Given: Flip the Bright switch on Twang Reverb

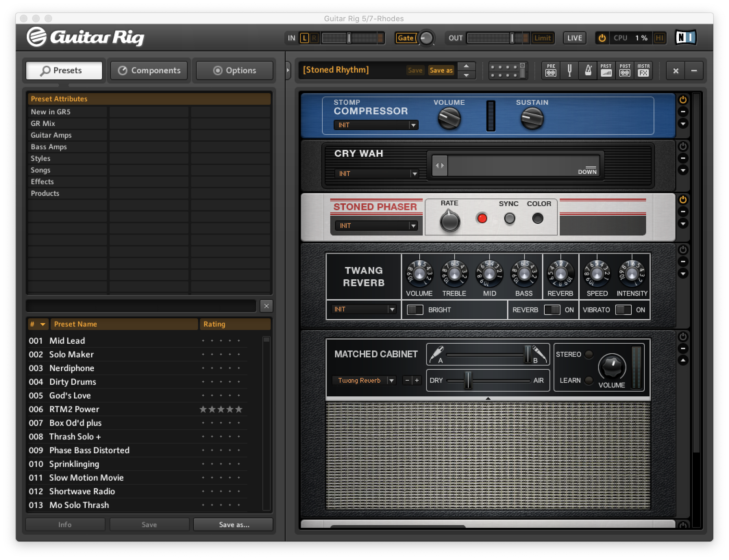Looking at the screenshot, I should 415,310.
